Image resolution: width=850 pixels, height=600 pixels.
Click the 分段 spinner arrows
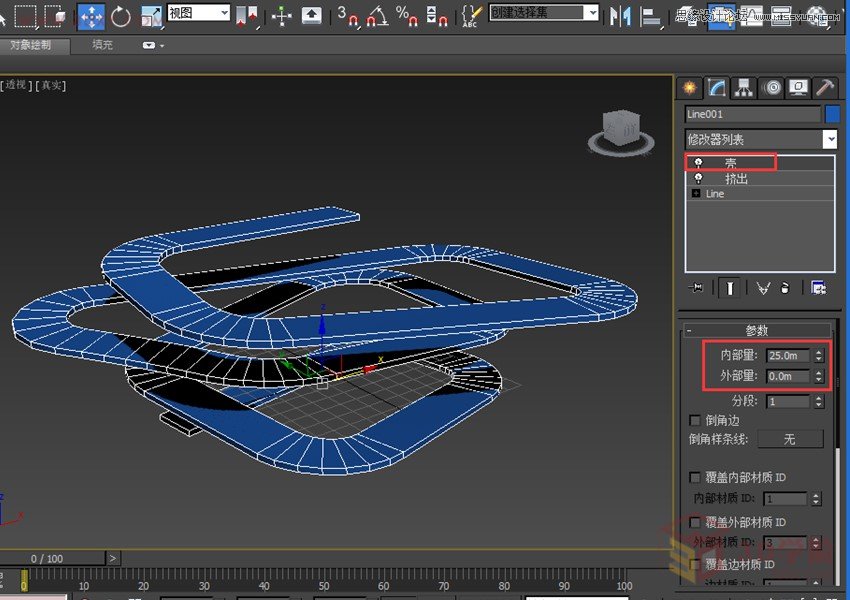tap(819, 402)
